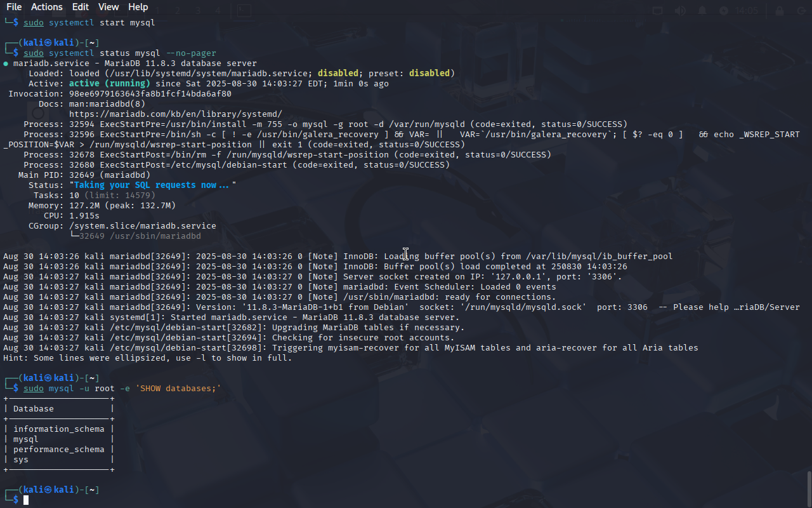
Task: Click 'active (running)' status text
Action: pyautogui.click(x=110, y=84)
